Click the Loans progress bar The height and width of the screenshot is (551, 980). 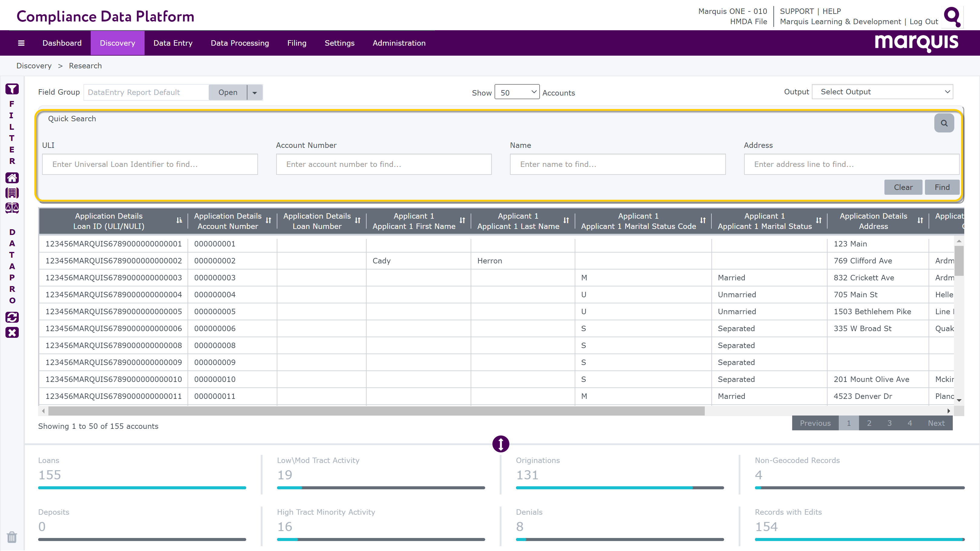tap(142, 487)
